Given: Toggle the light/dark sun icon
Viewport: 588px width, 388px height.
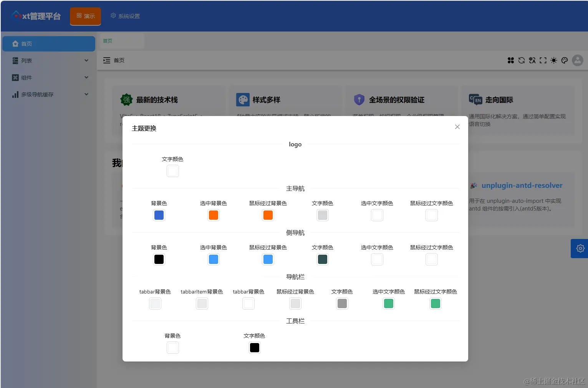Looking at the screenshot, I should [x=554, y=60].
